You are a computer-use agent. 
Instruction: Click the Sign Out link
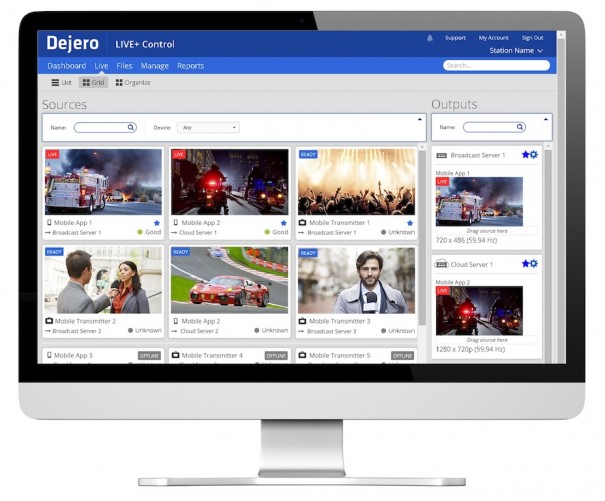(532, 38)
